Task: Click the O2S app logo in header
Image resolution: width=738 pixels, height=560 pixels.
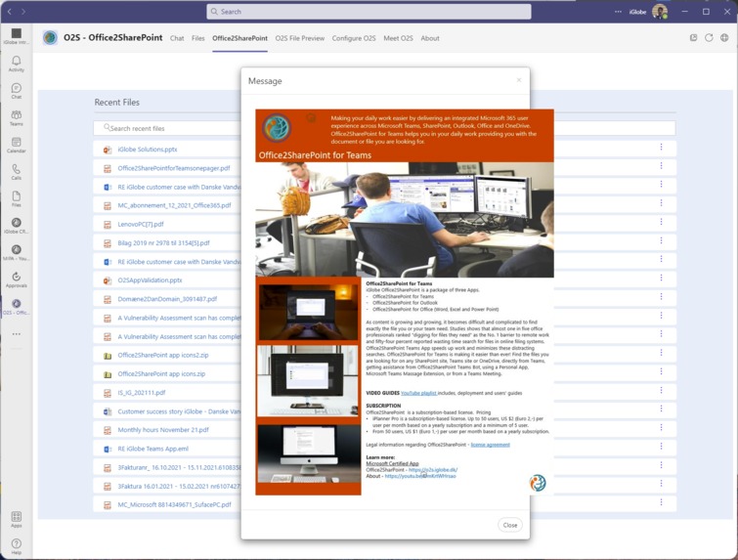Action: 50,37
